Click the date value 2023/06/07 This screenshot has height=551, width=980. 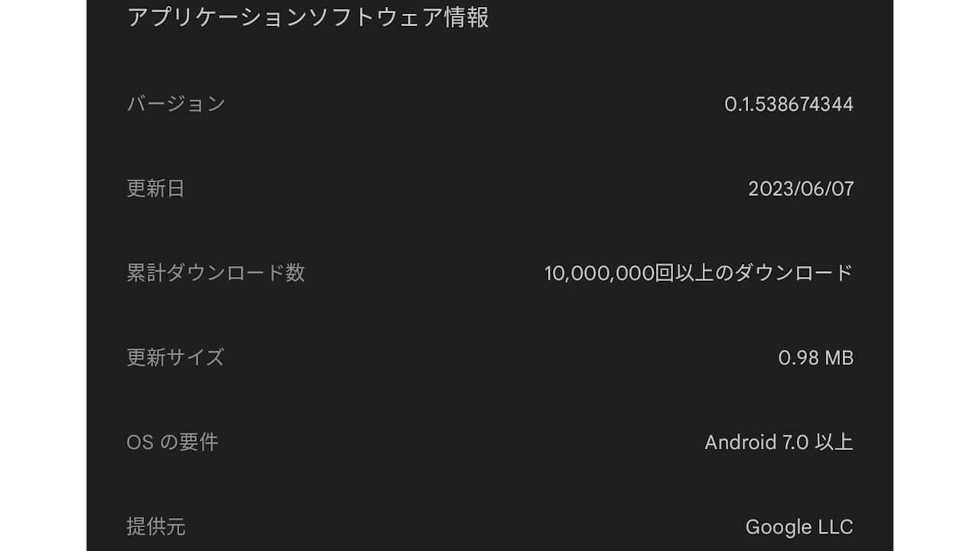click(802, 189)
